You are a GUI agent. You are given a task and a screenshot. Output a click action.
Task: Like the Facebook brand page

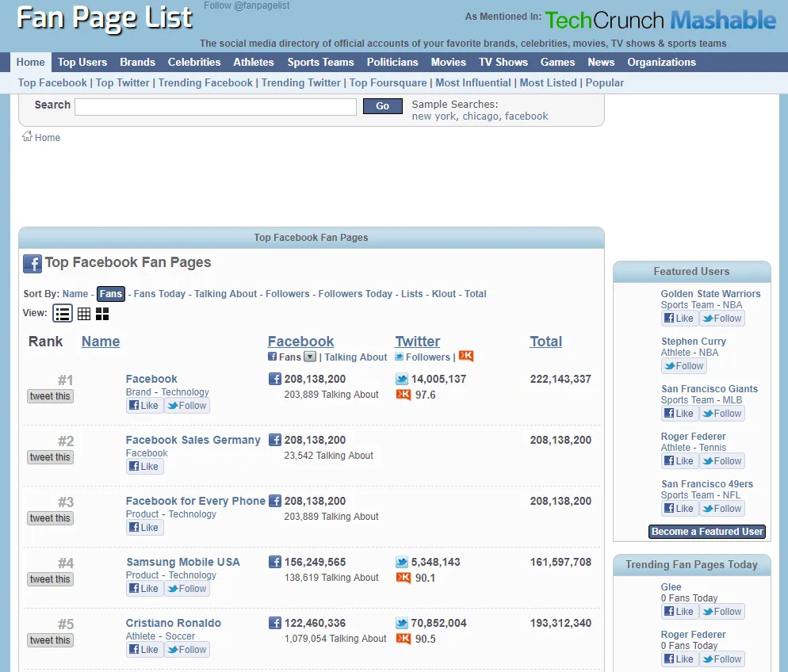click(x=144, y=405)
